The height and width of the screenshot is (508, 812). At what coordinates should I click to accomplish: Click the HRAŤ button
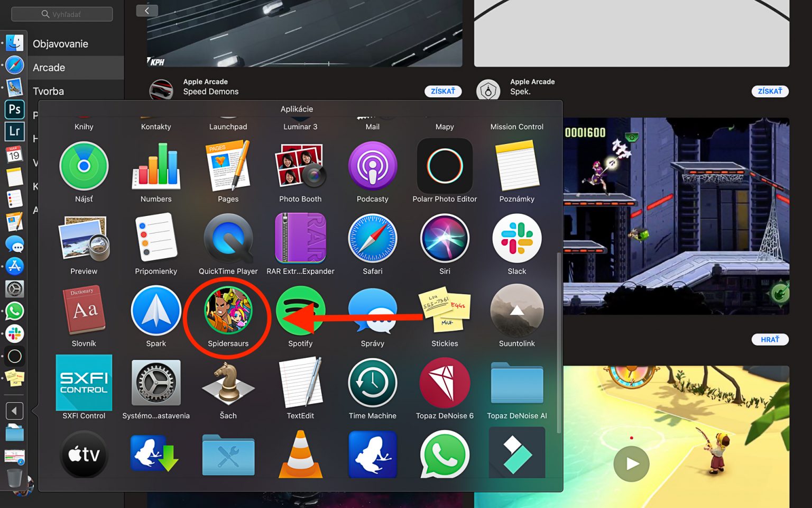[x=770, y=339]
